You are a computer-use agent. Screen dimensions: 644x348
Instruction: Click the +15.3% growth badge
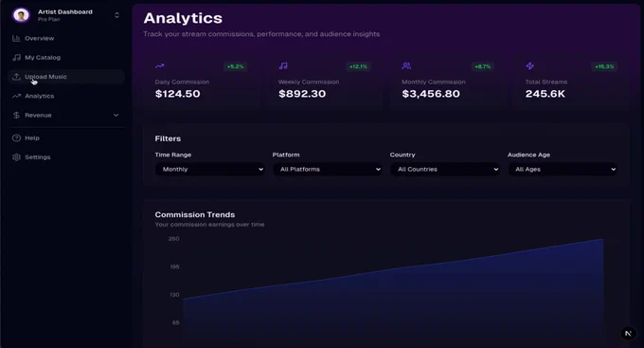point(604,66)
